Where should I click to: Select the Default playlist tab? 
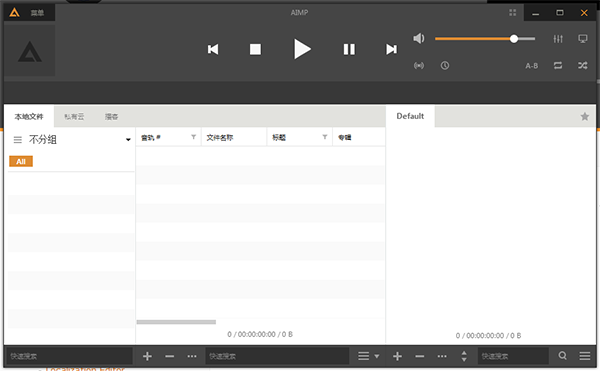[410, 116]
